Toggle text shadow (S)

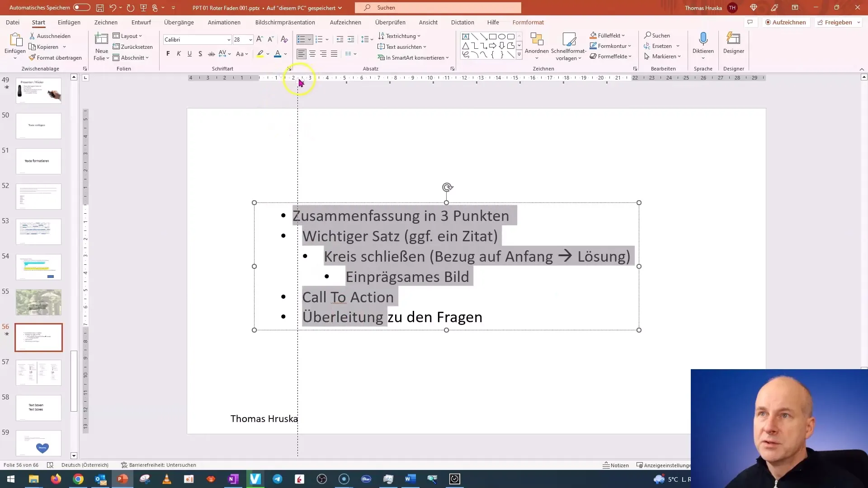(x=200, y=54)
